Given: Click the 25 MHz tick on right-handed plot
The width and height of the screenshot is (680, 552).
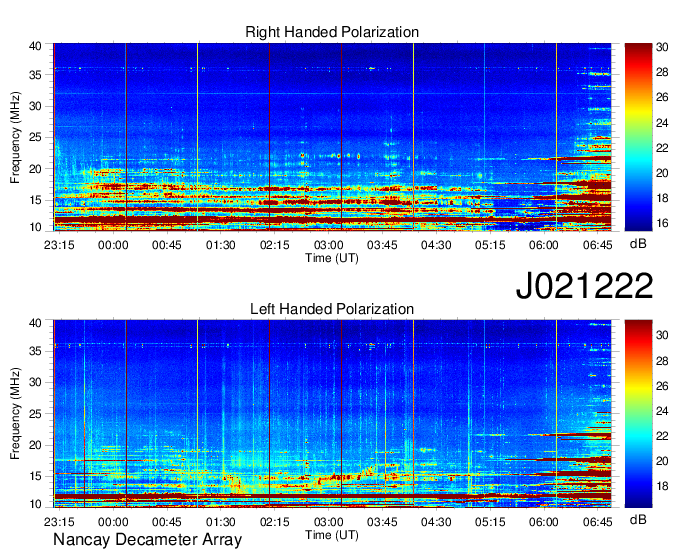Looking at the screenshot, I should pos(35,137).
